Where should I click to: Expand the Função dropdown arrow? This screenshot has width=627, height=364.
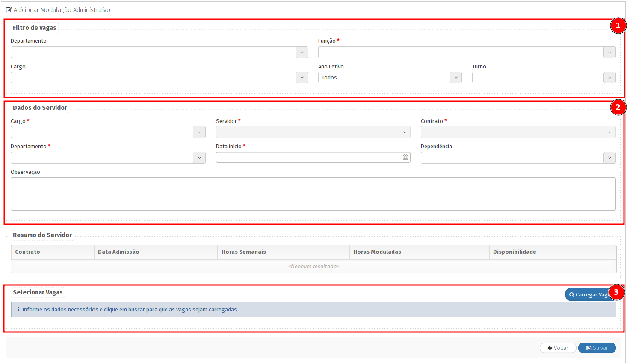click(609, 52)
